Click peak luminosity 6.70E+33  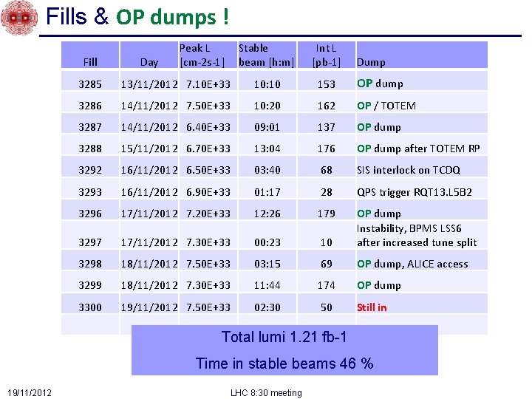click(208, 149)
